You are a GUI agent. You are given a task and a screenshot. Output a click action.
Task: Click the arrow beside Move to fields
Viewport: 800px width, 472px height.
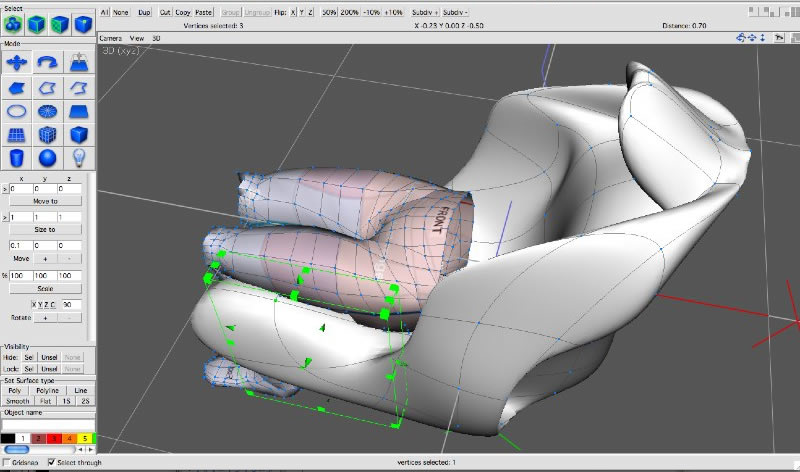(5, 189)
